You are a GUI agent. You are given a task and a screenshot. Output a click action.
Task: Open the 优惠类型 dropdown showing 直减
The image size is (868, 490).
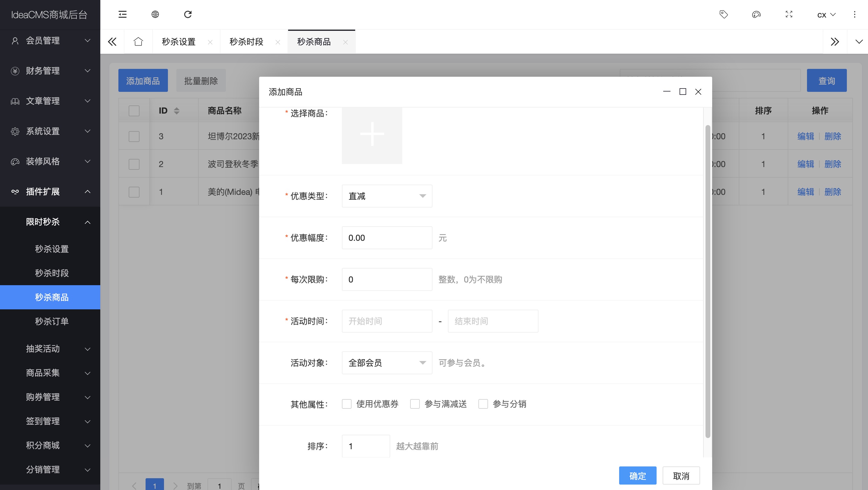[387, 196]
